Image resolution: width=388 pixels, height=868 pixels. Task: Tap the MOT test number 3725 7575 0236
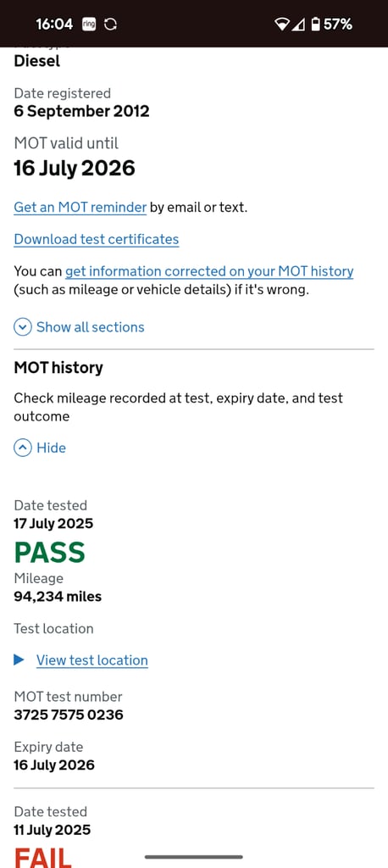coord(69,715)
